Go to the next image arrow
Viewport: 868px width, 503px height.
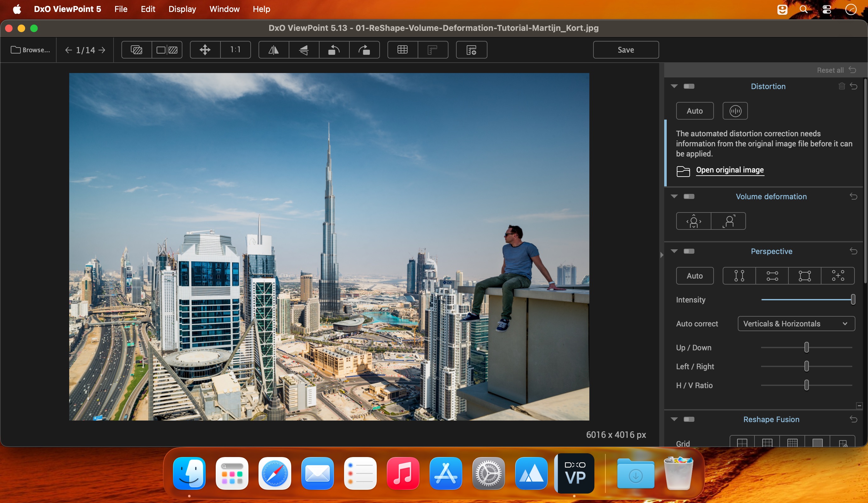(x=102, y=50)
